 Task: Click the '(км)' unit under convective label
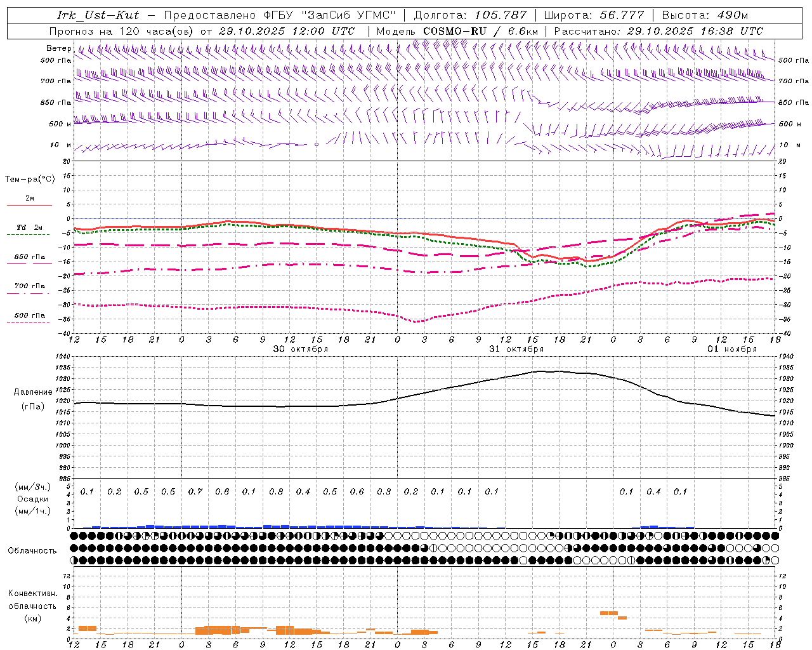pos(33,618)
